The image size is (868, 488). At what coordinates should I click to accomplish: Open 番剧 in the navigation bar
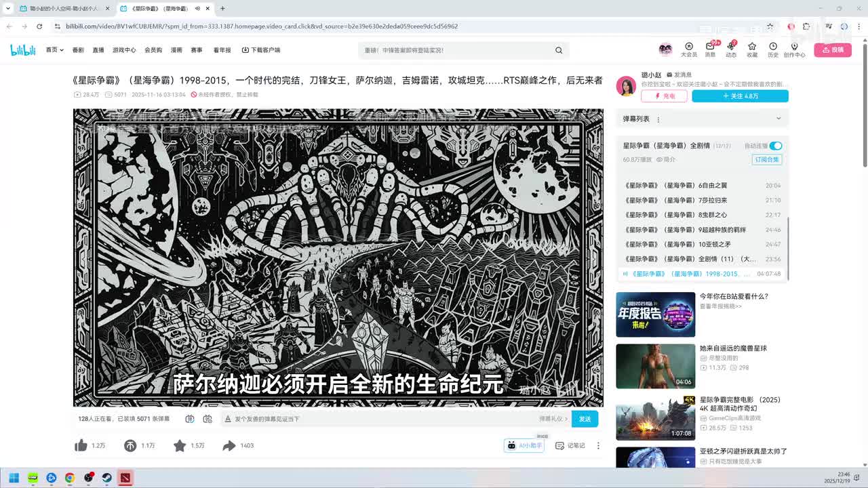tap(78, 50)
